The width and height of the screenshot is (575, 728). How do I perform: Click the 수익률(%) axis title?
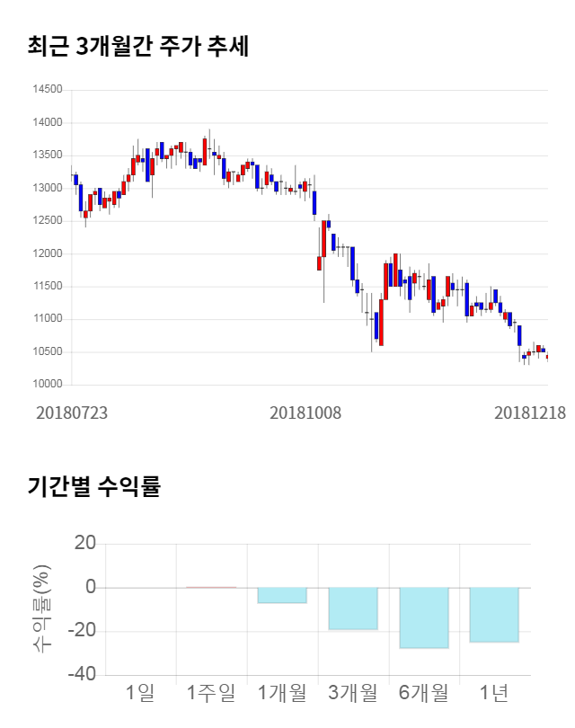pos(42,608)
